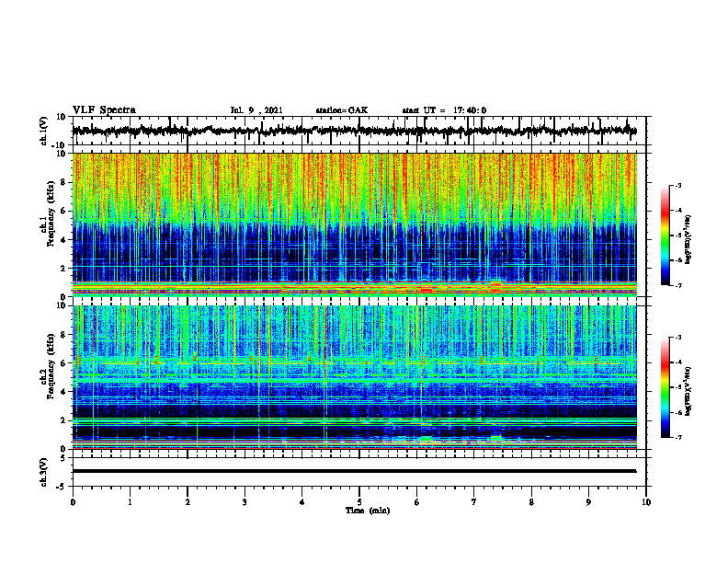Image resolution: width=728 pixels, height=563 pixels.
Task: Click the time axis tick label "3"
Action: 245,502
